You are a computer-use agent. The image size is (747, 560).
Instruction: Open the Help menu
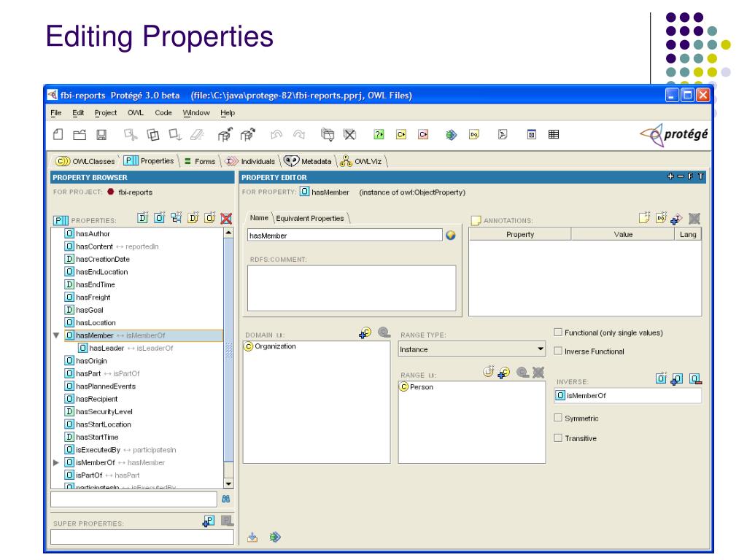coord(228,113)
